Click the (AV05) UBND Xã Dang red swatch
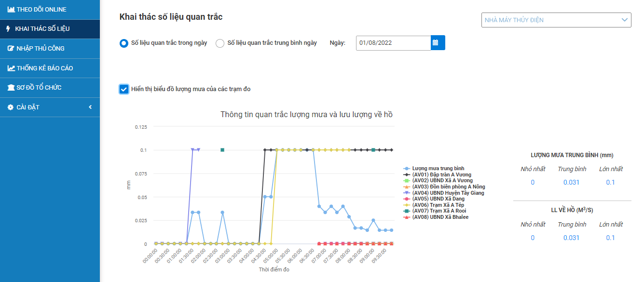The image size is (644, 282). pyautogui.click(x=407, y=199)
